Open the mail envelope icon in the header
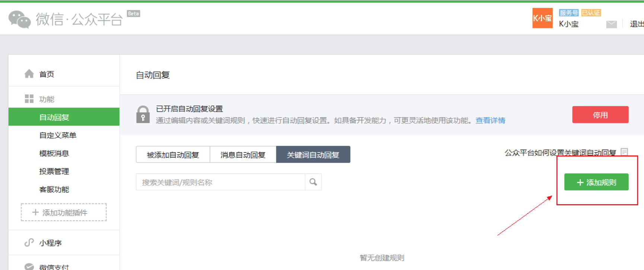Screen dimensions: 644x270 (x=611, y=24)
